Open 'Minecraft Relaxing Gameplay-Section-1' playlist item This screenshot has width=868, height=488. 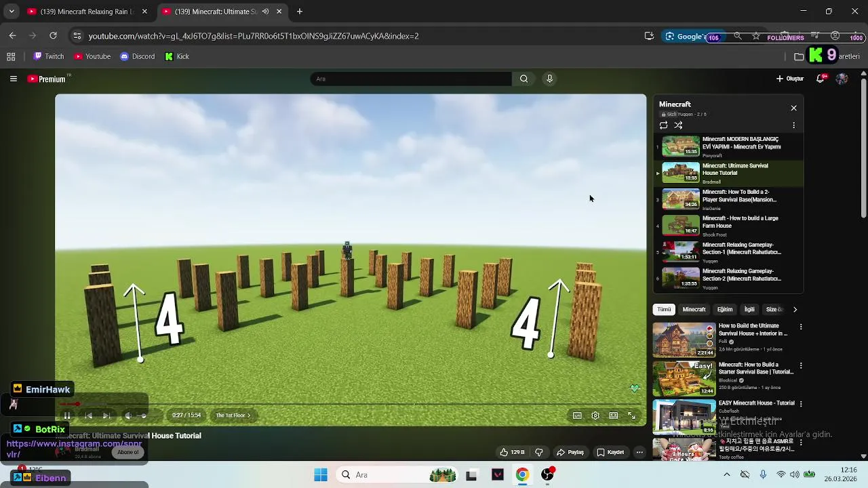[x=729, y=252]
